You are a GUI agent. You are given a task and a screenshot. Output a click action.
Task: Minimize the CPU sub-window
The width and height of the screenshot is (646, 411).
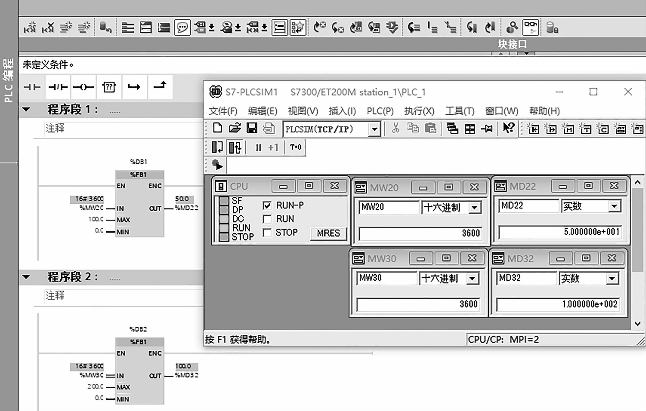283,186
